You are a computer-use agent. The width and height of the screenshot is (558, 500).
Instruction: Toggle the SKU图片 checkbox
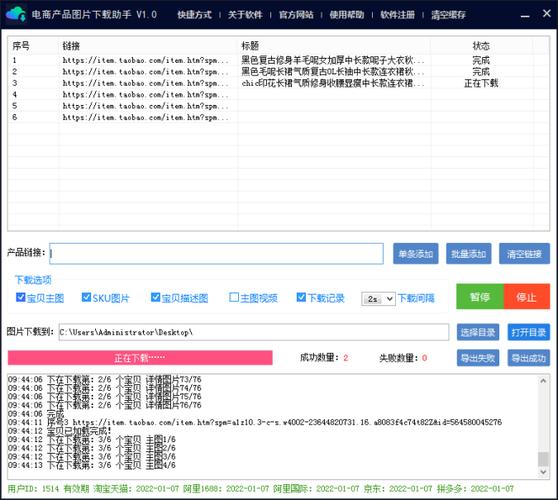86,297
